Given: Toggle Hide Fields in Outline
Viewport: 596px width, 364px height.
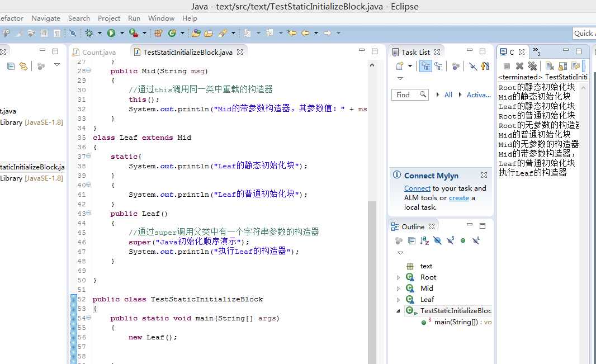Looking at the screenshot, I should point(438,240).
